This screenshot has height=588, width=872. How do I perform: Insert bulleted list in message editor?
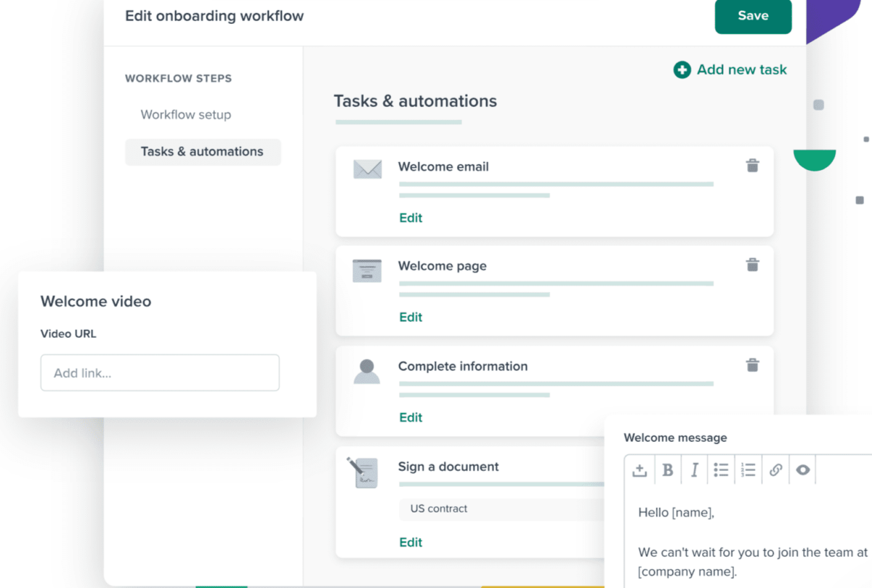click(x=721, y=470)
